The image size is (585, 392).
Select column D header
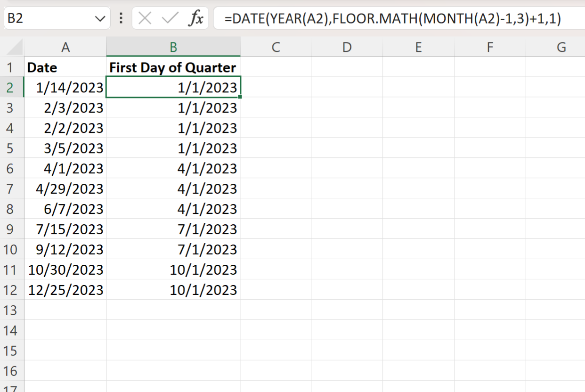(x=347, y=47)
